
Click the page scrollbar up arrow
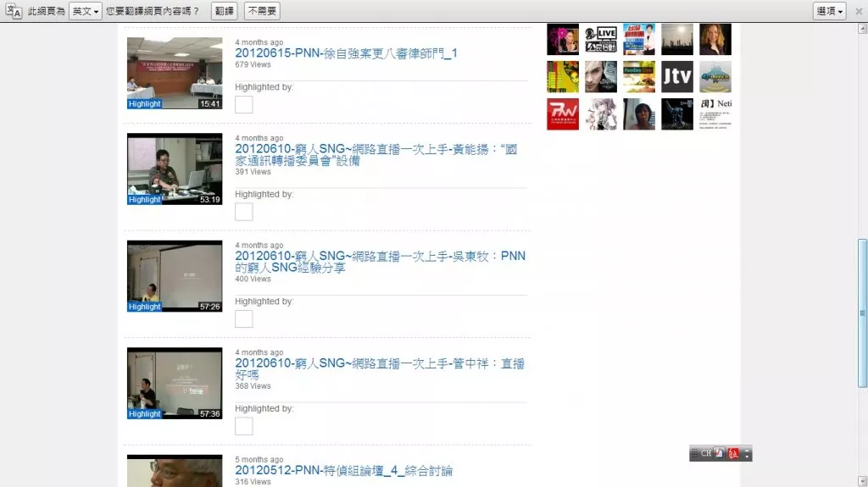tap(862, 28)
